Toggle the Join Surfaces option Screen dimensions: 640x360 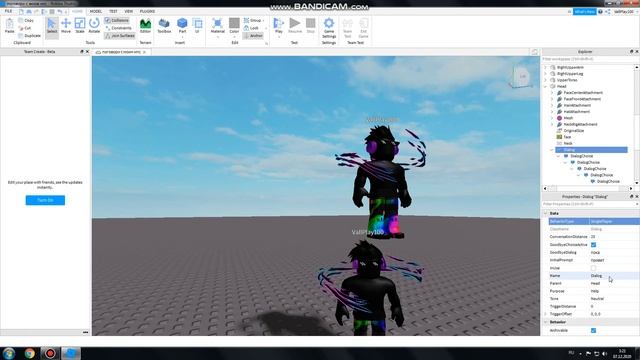pos(120,36)
